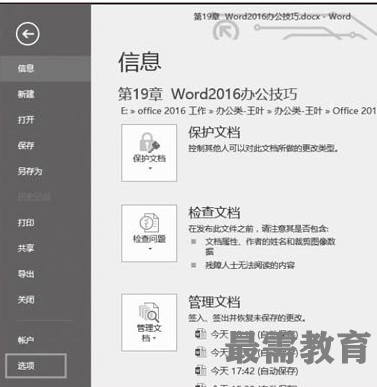Click the document title 第19章 Word2016办公技巧

coord(207,94)
